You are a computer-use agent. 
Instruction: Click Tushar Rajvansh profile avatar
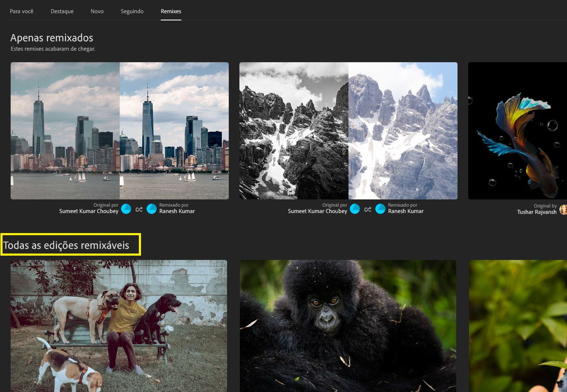[564, 209]
